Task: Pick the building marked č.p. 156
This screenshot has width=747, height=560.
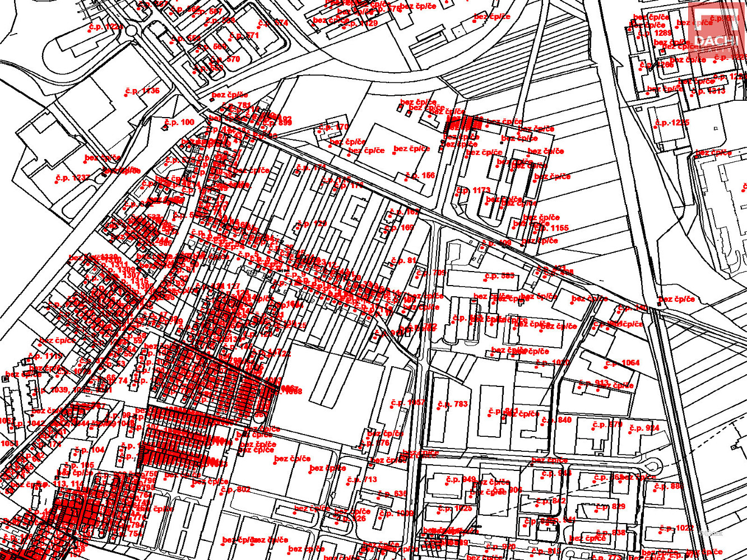Action: (x=420, y=175)
